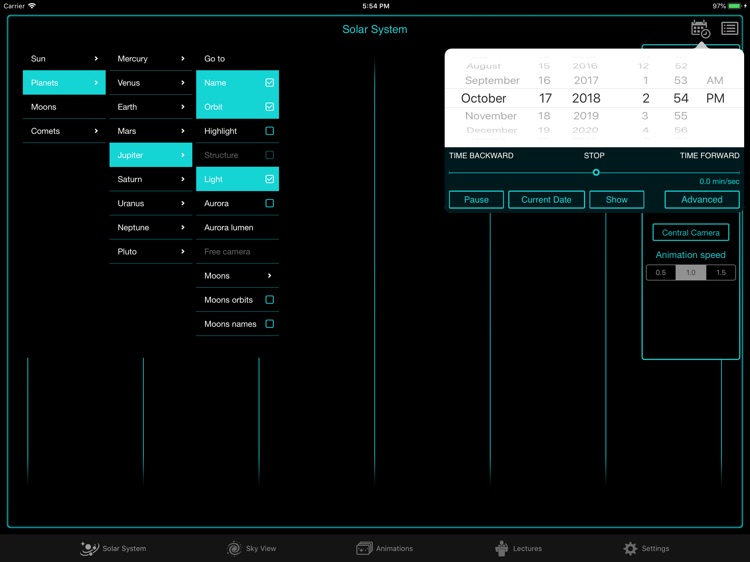Expand the Saturn planet submenu

(150, 179)
